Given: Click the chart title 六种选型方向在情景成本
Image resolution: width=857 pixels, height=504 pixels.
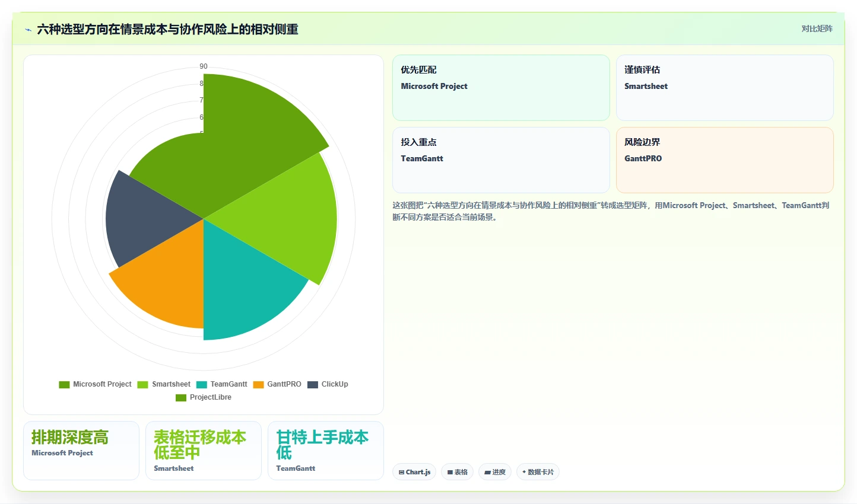Looking at the screenshot, I should [167, 29].
